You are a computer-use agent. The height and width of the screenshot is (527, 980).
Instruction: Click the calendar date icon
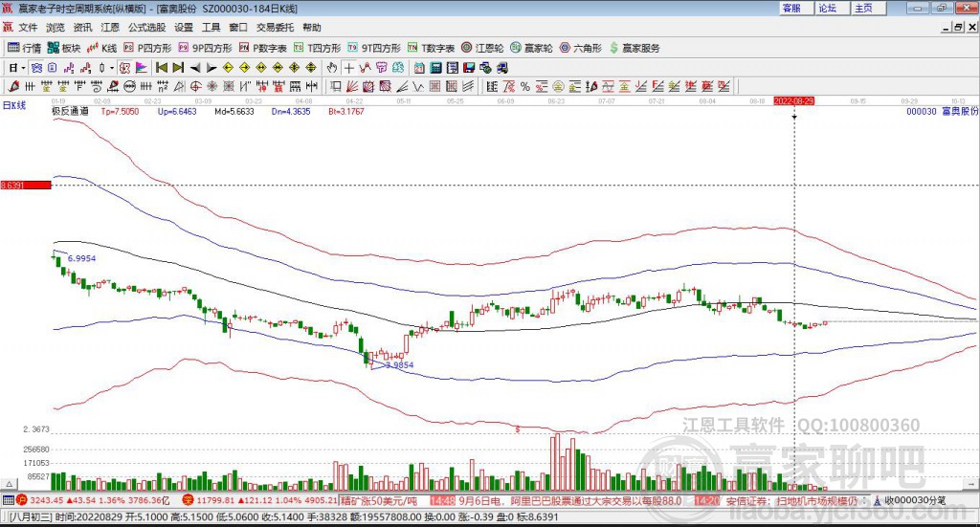tap(419, 68)
